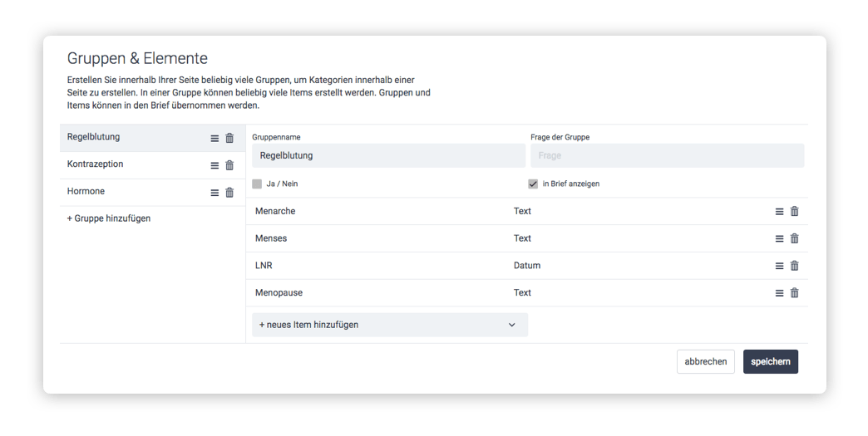Click the reorder handle of Menses row
Image resolution: width=868 pixels, height=436 pixels.
tap(779, 238)
